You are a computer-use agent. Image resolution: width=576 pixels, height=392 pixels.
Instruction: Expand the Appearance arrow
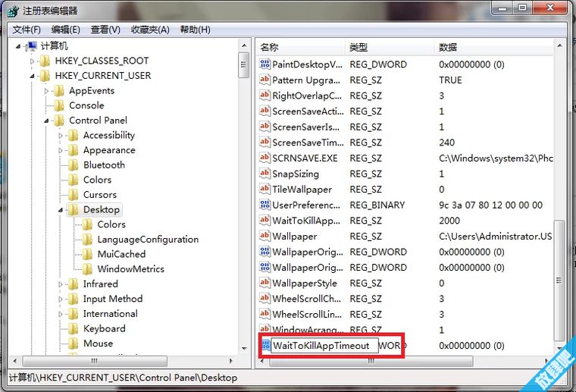[x=61, y=150]
